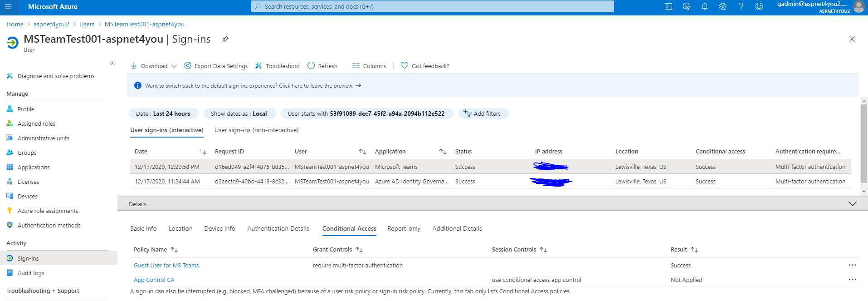Open Cloud Shell from the top bar
Screen dimensions: 868x301
pos(668,6)
